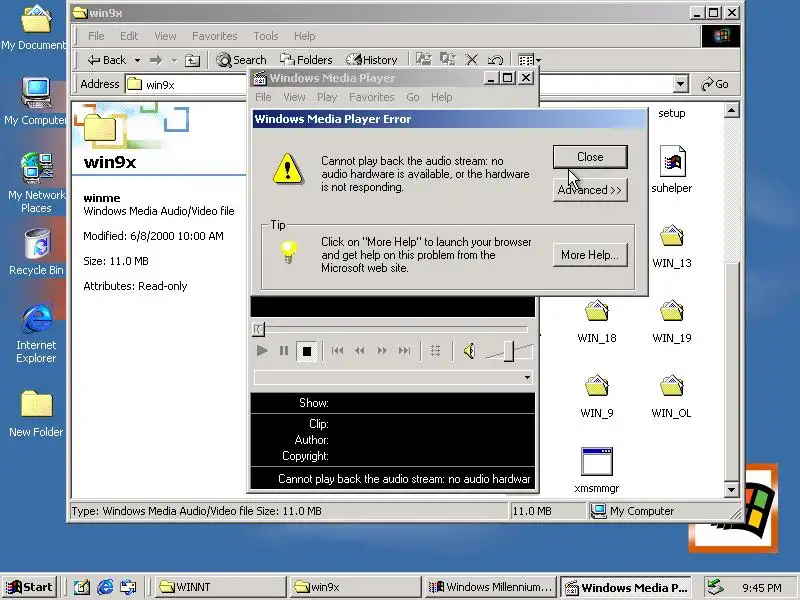This screenshot has height=600, width=800.
Task: Click the Undo icon in Explorer toolbar
Action: tap(495, 60)
